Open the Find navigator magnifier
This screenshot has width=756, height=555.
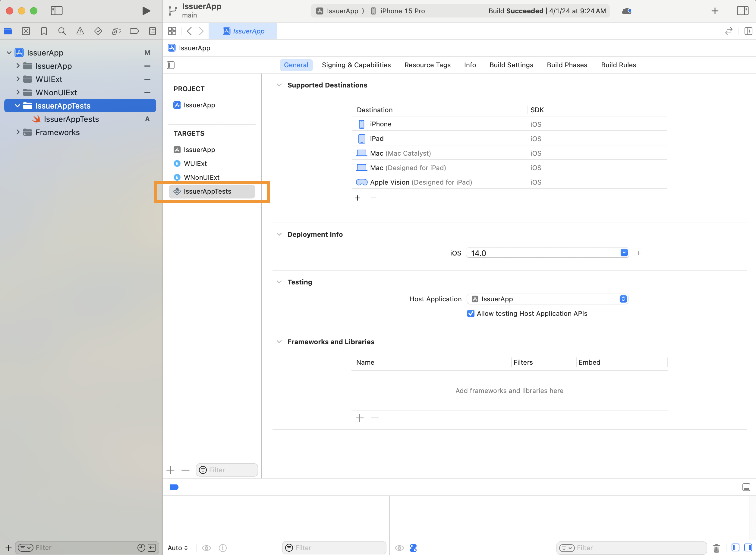point(62,31)
